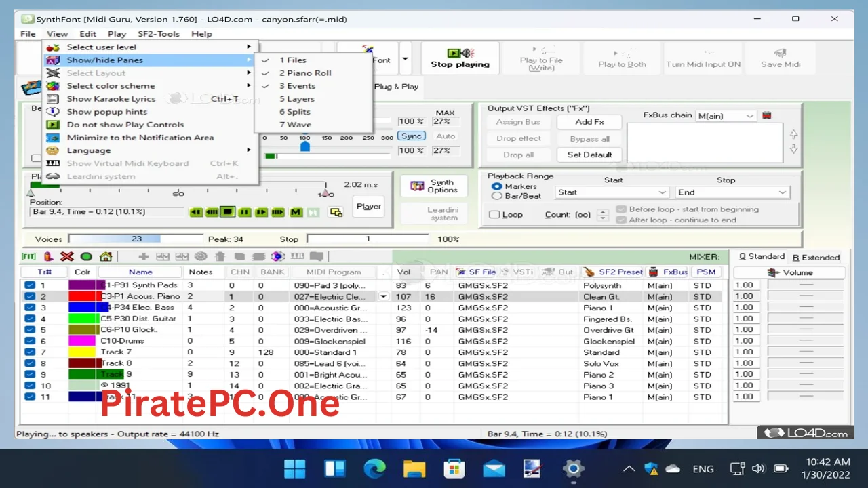Toggle 1 Files pane in submenu
Image resolution: width=868 pixels, height=488 pixels.
pos(313,60)
